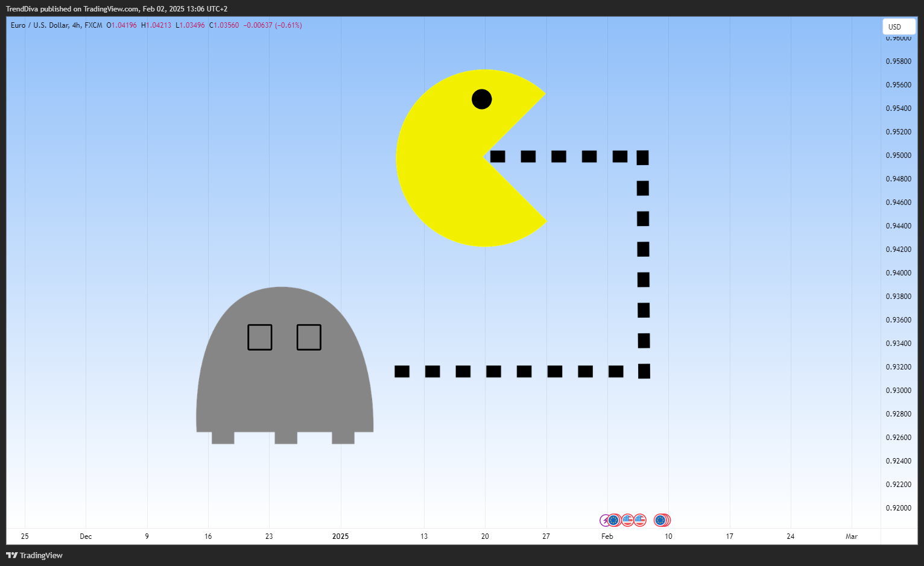Click the 0.95000 price axis label
This screenshot has width=924, height=566.
899,156
